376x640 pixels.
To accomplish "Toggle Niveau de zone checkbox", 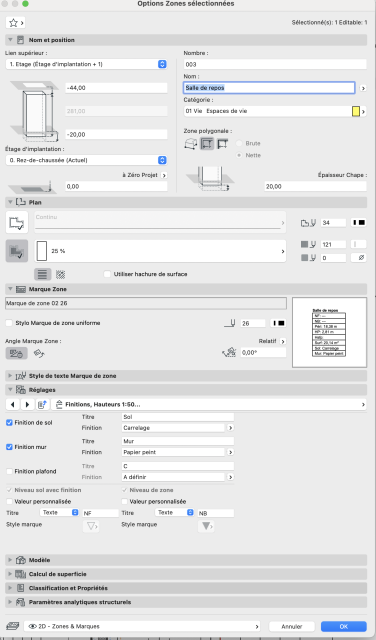I will (125, 490).
